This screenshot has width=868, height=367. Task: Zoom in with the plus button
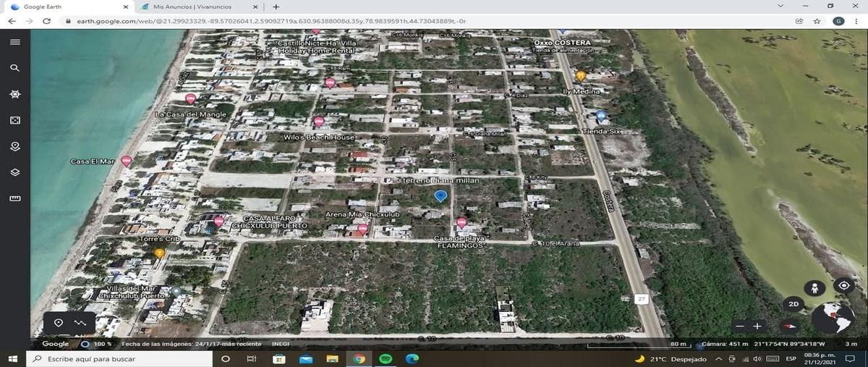[x=757, y=326]
